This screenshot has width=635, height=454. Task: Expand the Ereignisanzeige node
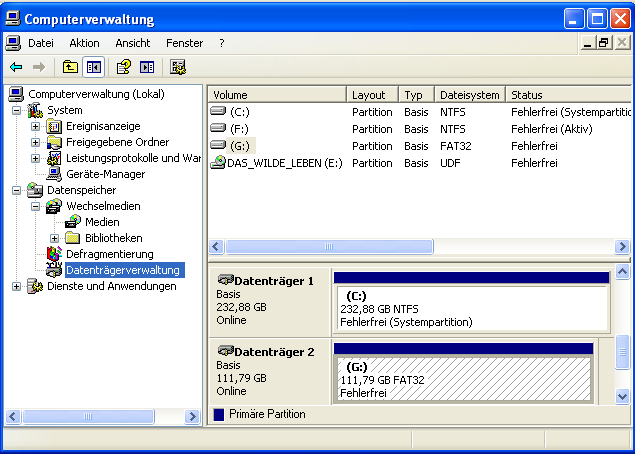36,126
